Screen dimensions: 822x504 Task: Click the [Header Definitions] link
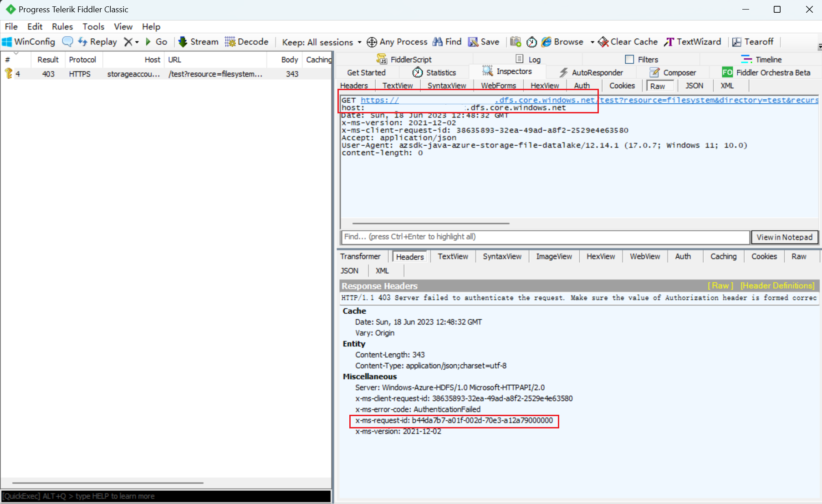click(x=777, y=285)
